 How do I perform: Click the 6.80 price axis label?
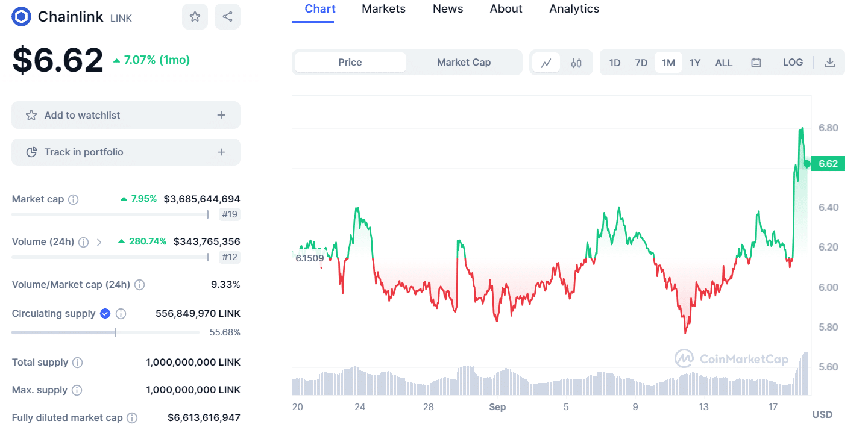(828, 128)
